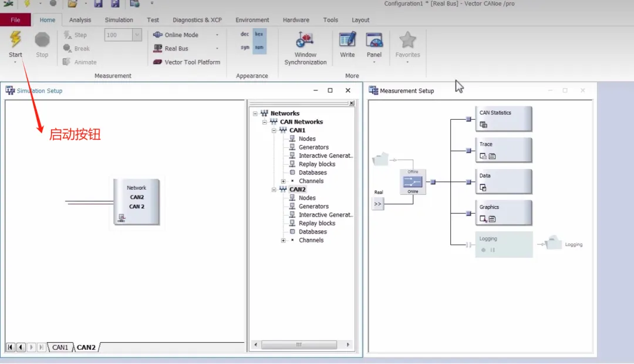Click the config icon inside Data block
Viewport: 634px width, 364px height.
tap(483, 188)
